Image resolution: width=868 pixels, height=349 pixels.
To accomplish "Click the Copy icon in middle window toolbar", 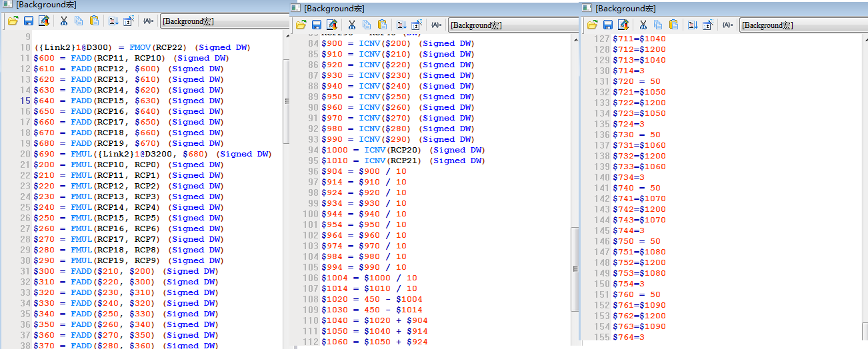I will click(x=367, y=25).
